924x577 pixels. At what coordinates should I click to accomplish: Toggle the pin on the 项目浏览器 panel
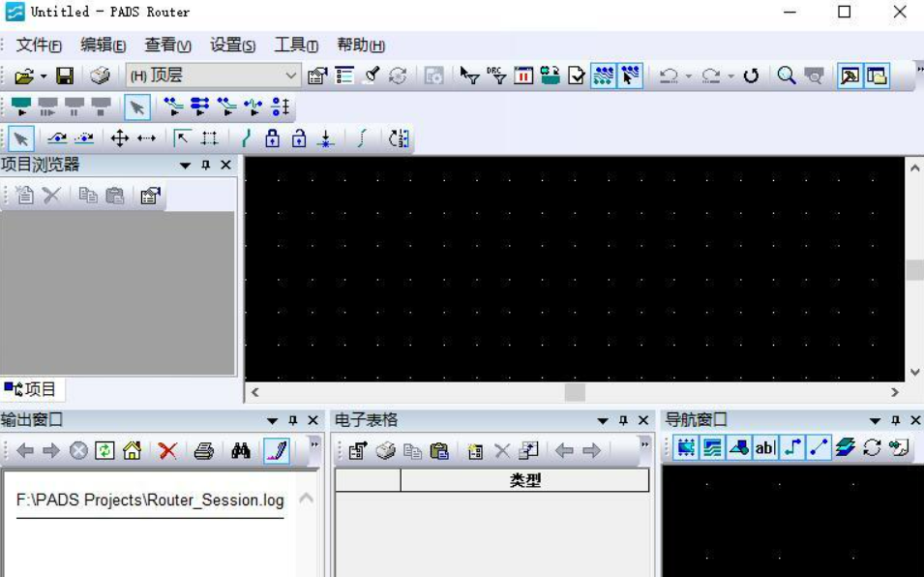(x=206, y=165)
